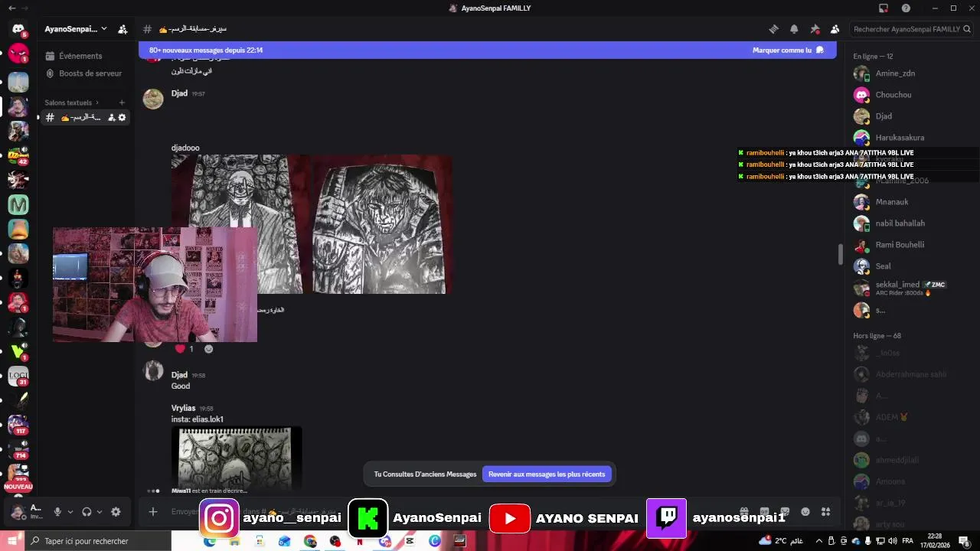
Task: Click Revenir aux messages les plus récents
Action: pos(547,474)
